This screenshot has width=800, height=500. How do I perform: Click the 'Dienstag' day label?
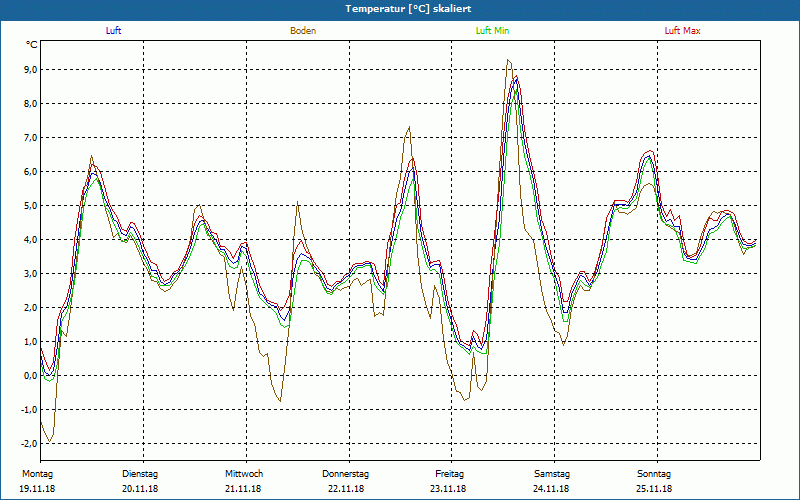click(x=140, y=474)
